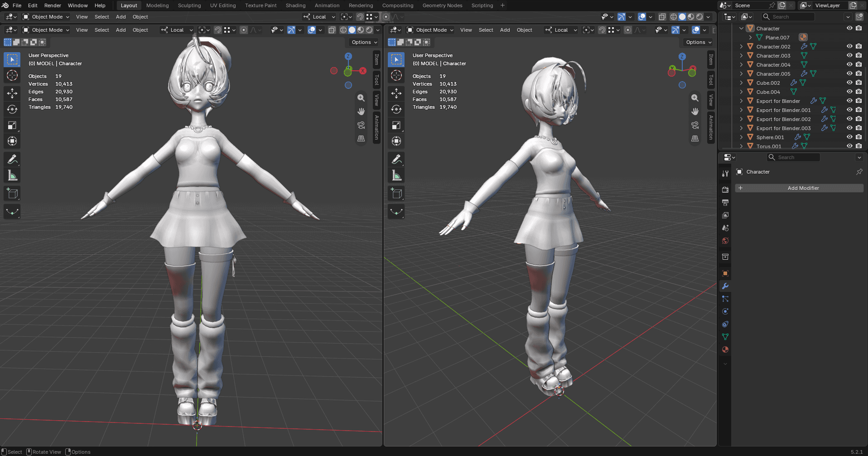
Task: Open the Modifiers wrench properties tab
Action: coord(725,286)
